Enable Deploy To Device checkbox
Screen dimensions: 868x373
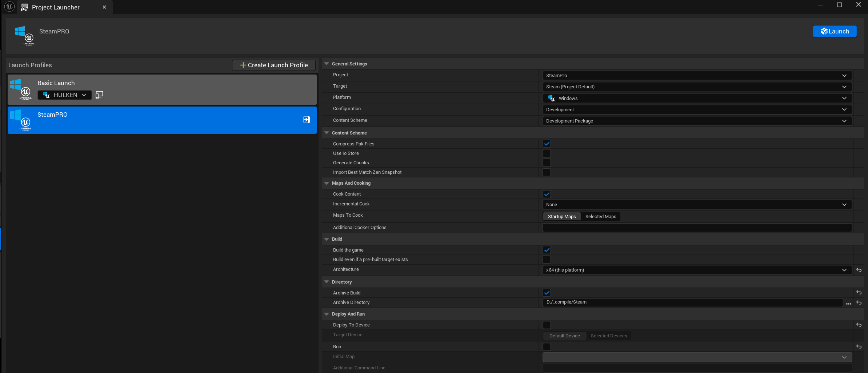tap(547, 325)
